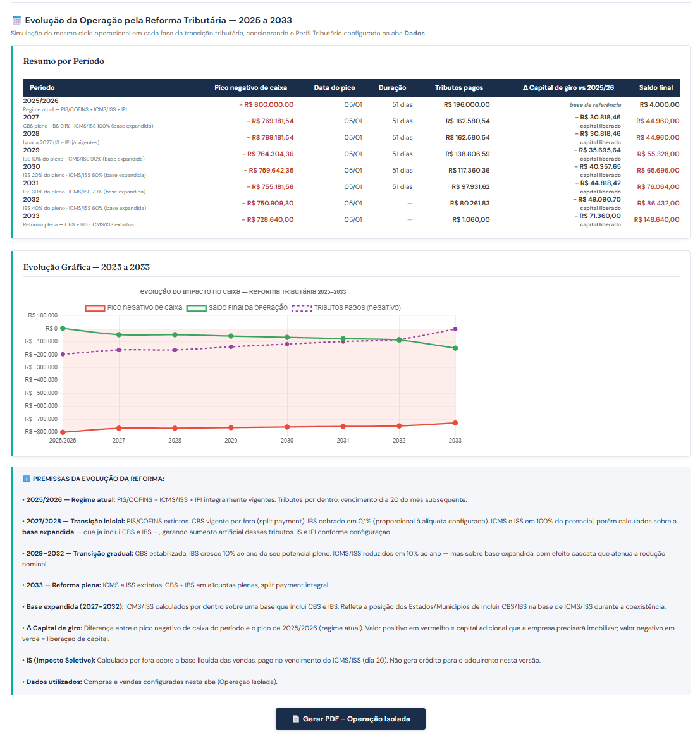
Task: Click the Data do pico column header
Action: click(334, 87)
